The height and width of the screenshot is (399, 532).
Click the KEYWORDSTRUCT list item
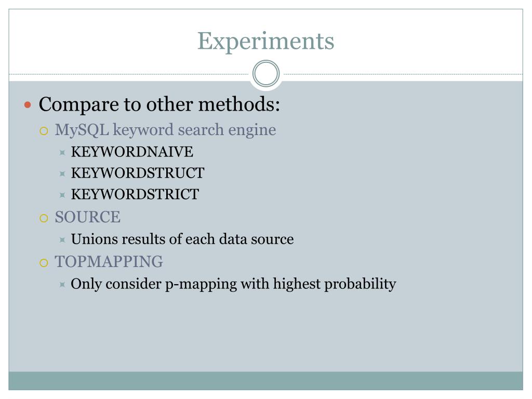pyautogui.click(x=138, y=173)
